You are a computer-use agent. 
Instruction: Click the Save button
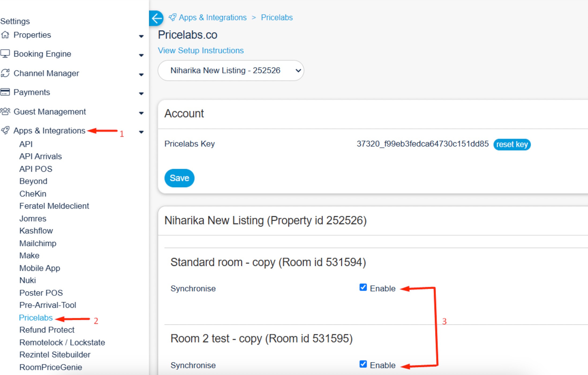pyautogui.click(x=179, y=178)
